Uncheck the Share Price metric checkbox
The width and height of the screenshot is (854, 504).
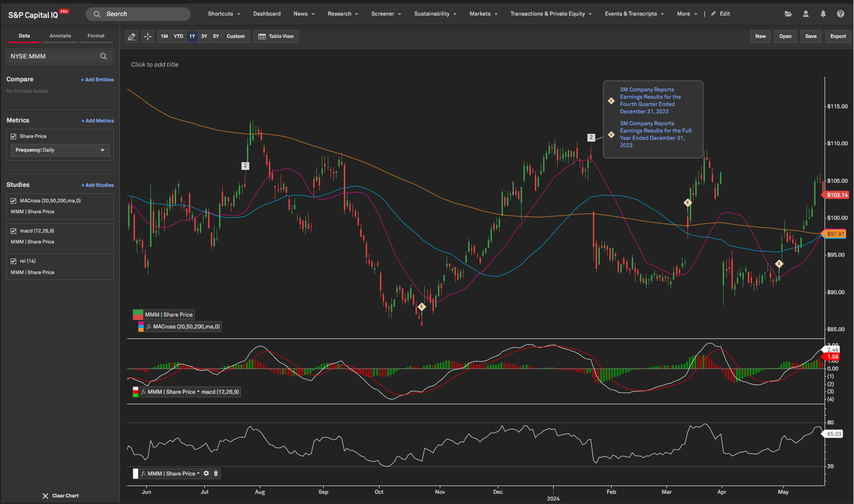tap(14, 136)
